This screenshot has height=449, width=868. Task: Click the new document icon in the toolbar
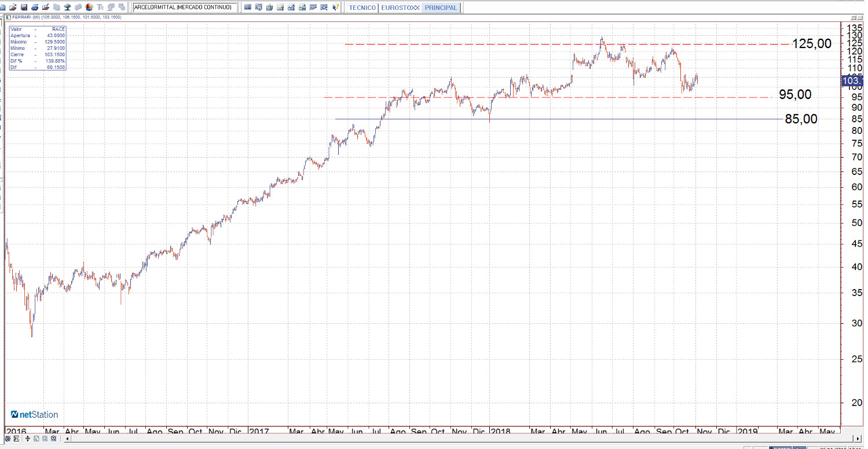click(x=4, y=8)
